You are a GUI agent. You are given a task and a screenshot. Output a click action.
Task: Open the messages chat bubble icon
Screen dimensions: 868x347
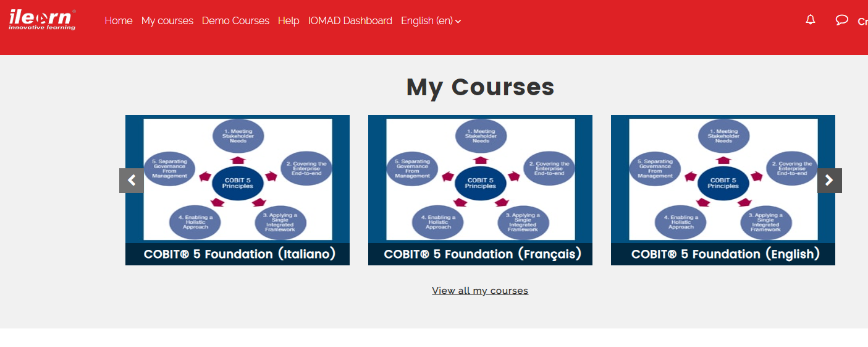coord(841,20)
